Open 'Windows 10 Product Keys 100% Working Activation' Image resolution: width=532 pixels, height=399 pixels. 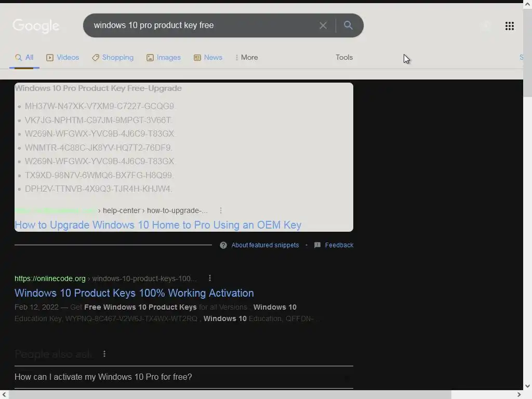(134, 293)
